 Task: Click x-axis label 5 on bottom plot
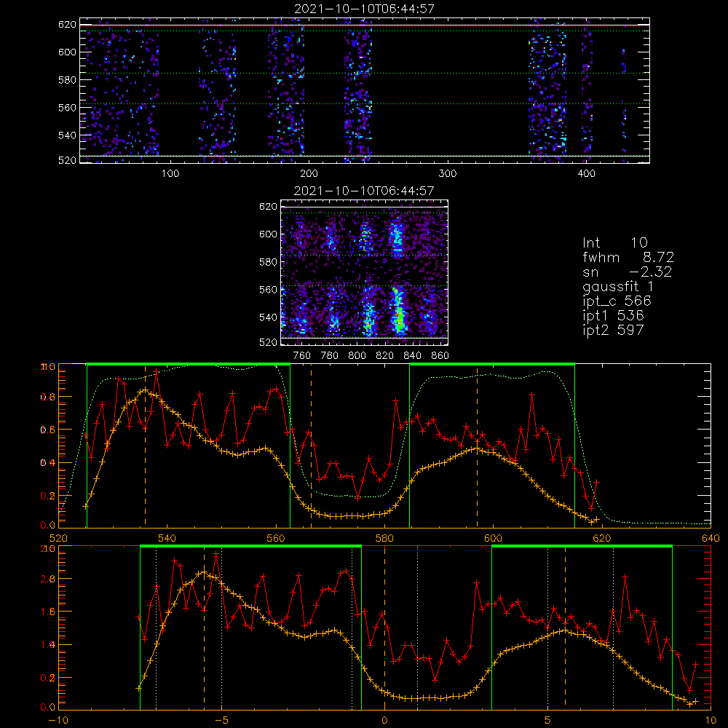pos(548,721)
